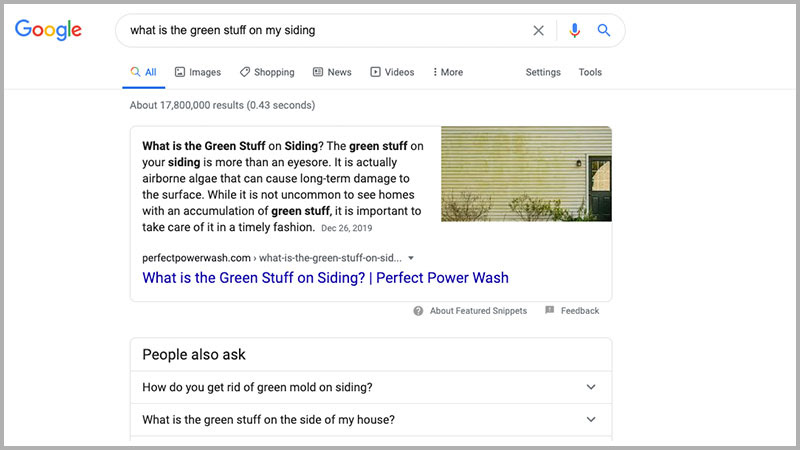Select the Shopping tag icon
The width and height of the screenshot is (800, 450).
pyautogui.click(x=245, y=72)
